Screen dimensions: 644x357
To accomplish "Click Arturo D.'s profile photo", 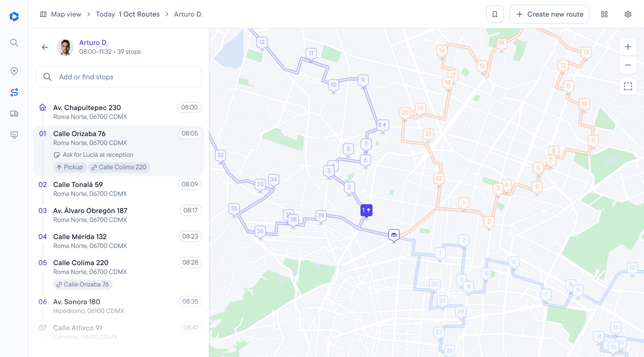I will (65, 47).
